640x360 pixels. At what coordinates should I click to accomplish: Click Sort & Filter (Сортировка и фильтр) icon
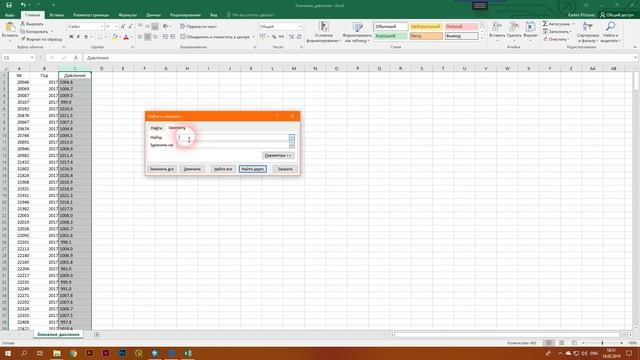tap(588, 27)
